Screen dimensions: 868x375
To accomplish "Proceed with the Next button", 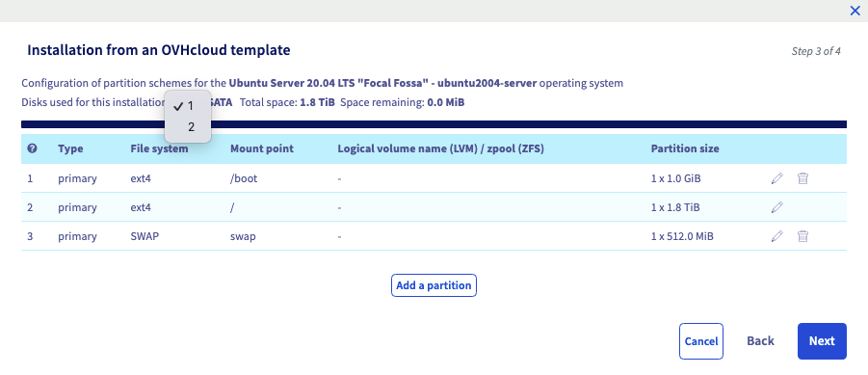I will pyautogui.click(x=822, y=341).
